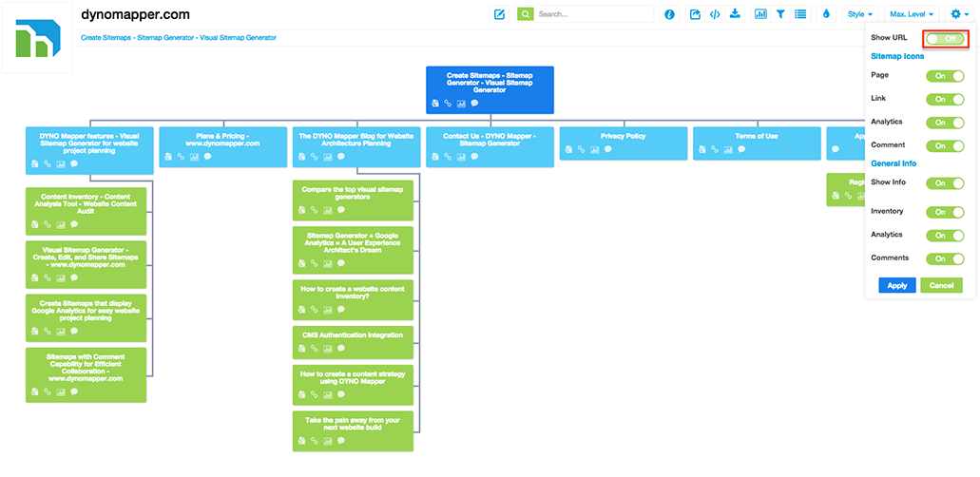
Task: Open the Max. Level dropdown
Action: [912, 13]
